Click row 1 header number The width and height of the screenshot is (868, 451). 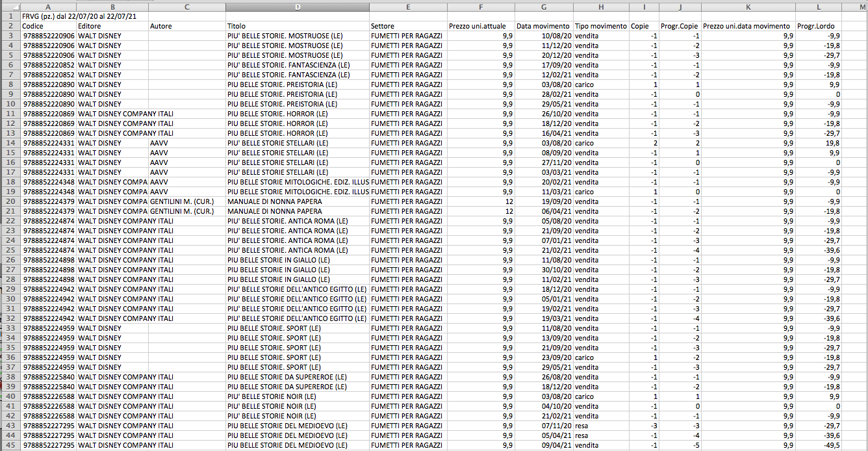(10, 16)
